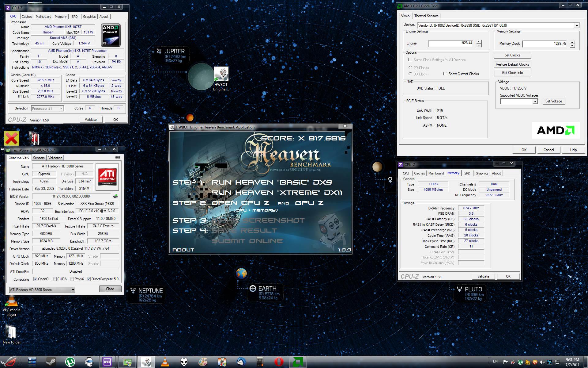This screenshot has height=368, width=588.
Task: Click the headset app taskbar icon
Action: tap(89, 362)
